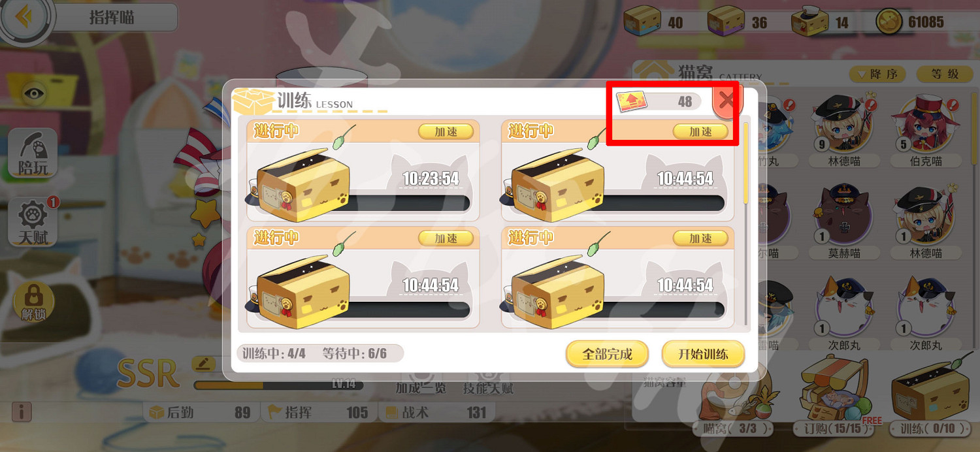Close the 训练 lesson dialog
980x452 pixels.
(727, 100)
